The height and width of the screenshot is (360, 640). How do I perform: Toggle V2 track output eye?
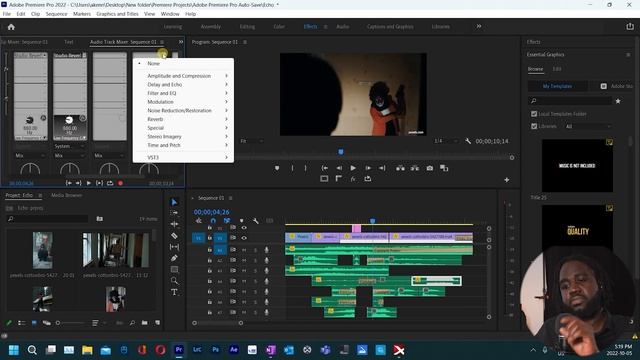(x=244, y=228)
